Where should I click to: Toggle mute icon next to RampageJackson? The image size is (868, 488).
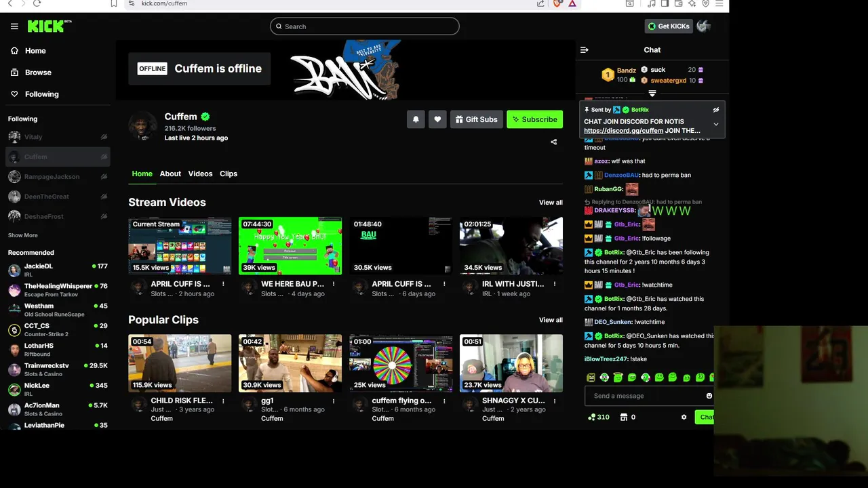[104, 177]
